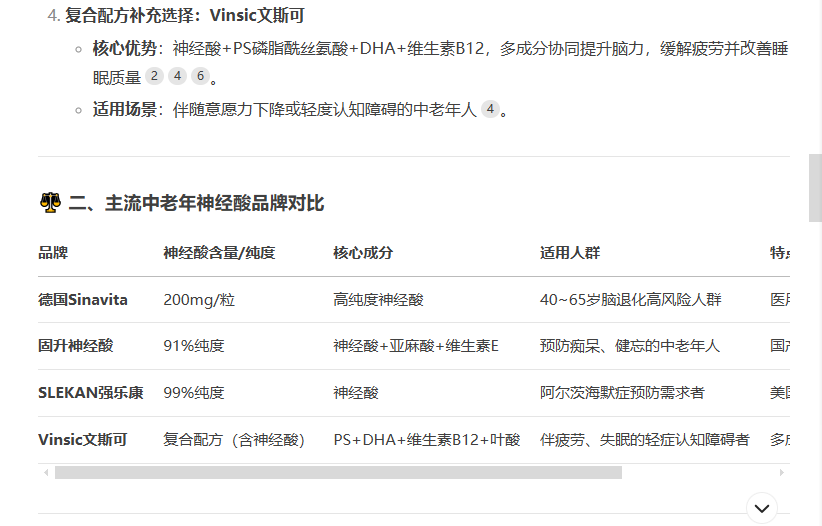
Task: Select cell 预防痴呆、健忘的中老年人
Action: (x=630, y=346)
